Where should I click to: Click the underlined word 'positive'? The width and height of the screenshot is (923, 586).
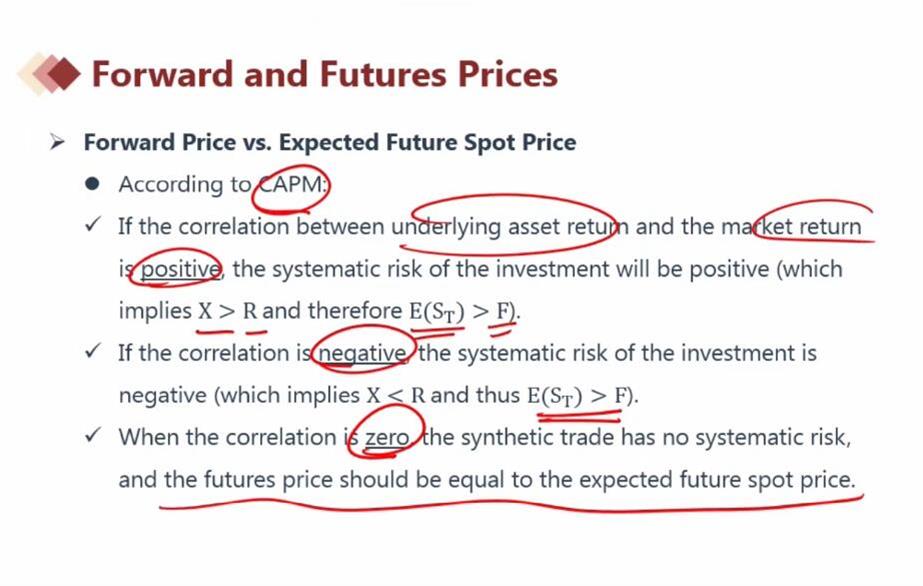(x=181, y=269)
